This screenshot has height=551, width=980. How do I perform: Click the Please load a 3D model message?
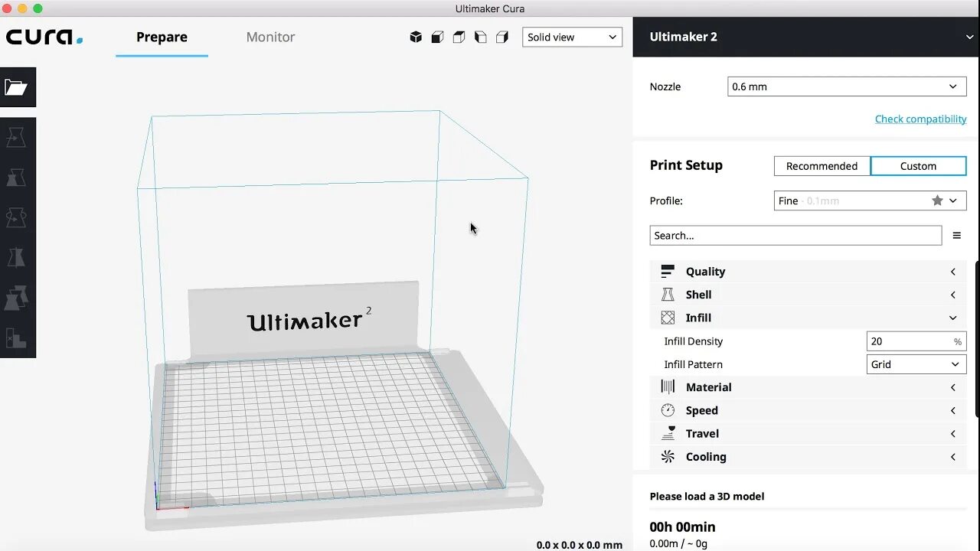[x=707, y=496]
